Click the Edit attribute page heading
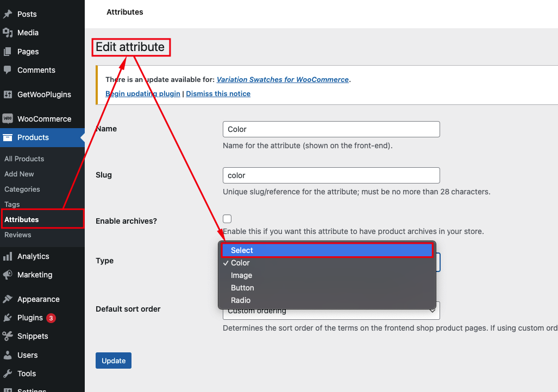This screenshot has width=558, height=392. 130,47
